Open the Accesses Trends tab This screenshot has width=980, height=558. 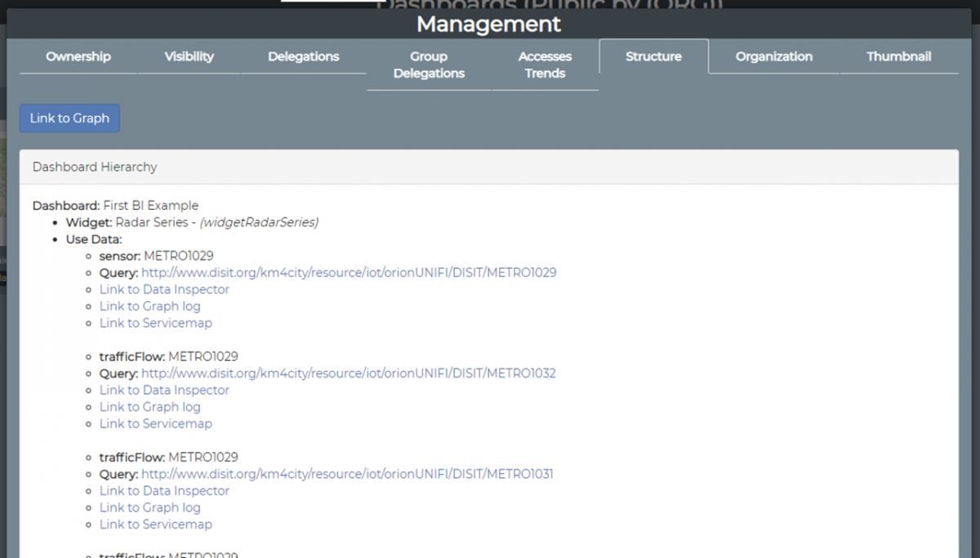tap(545, 65)
